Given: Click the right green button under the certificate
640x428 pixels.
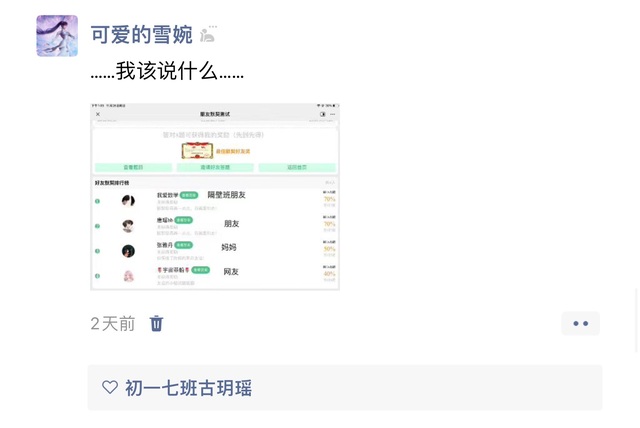Looking at the screenshot, I should (297, 167).
